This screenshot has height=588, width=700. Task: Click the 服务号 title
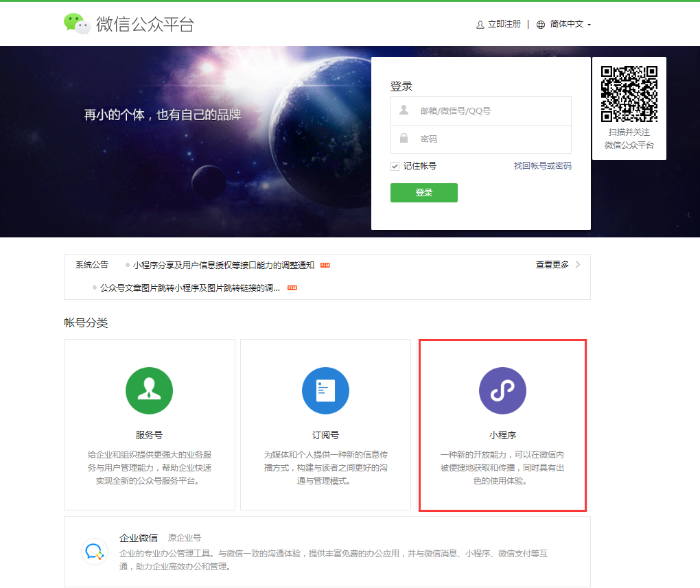pos(149,435)
